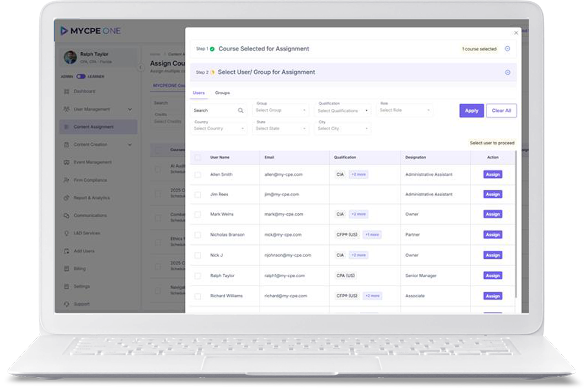Check the box for Nick J
Viewport: 588px width, 391px height.
[x=197, y=255]
